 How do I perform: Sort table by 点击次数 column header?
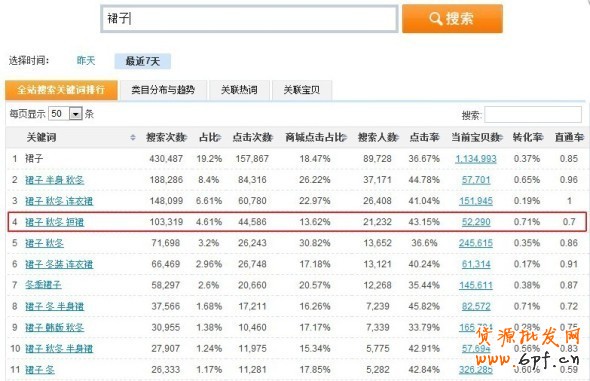point(252,138)
